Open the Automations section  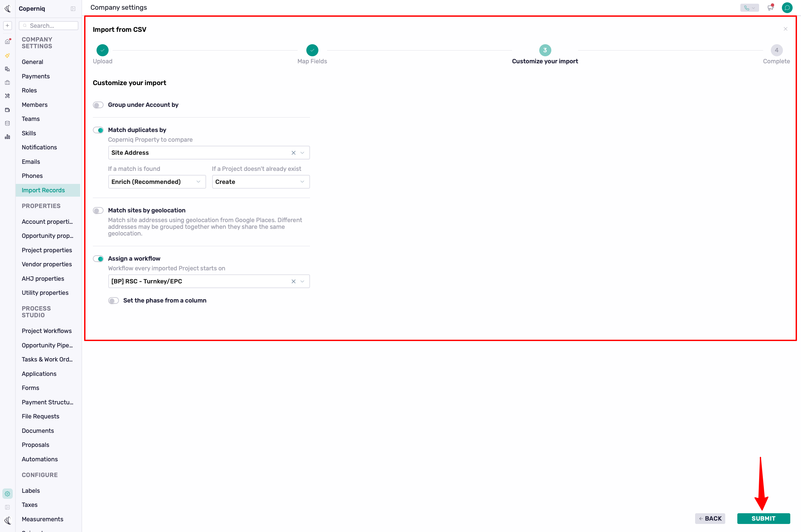[40, 459]
